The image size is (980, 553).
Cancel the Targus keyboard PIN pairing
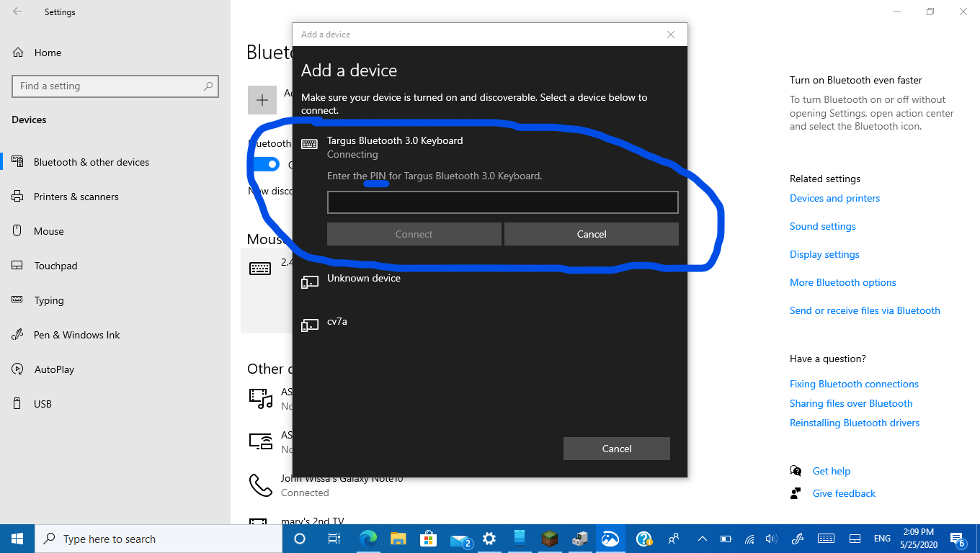tap(592, 234)
